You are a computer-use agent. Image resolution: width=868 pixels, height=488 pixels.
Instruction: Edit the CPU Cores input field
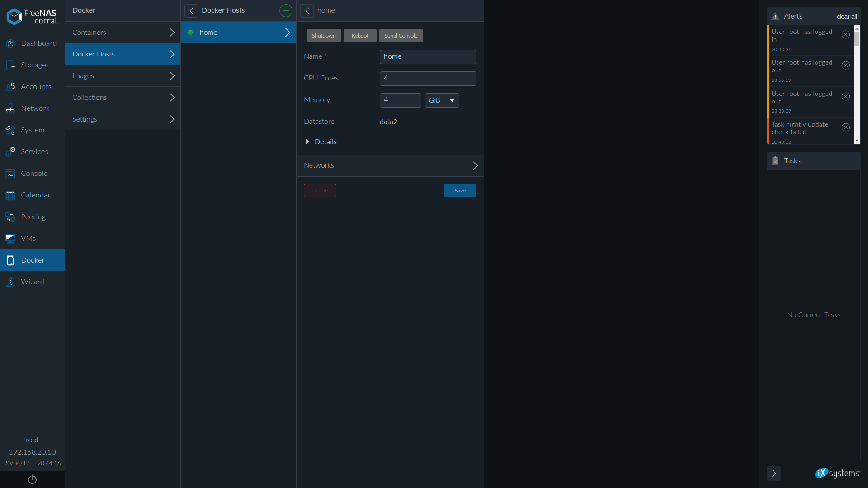click(x=427, y=78)
